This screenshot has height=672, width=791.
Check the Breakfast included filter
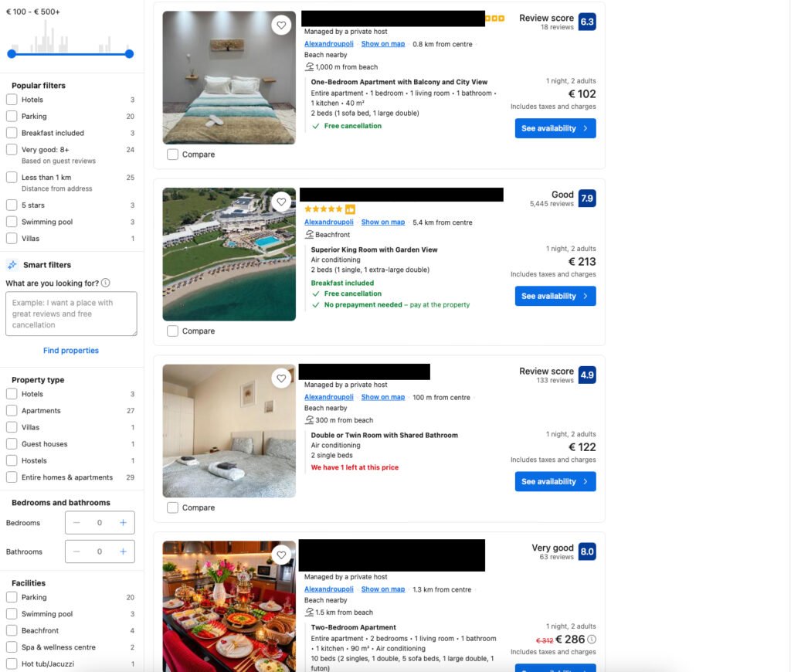pyautogui.click(x=12, y=133)
